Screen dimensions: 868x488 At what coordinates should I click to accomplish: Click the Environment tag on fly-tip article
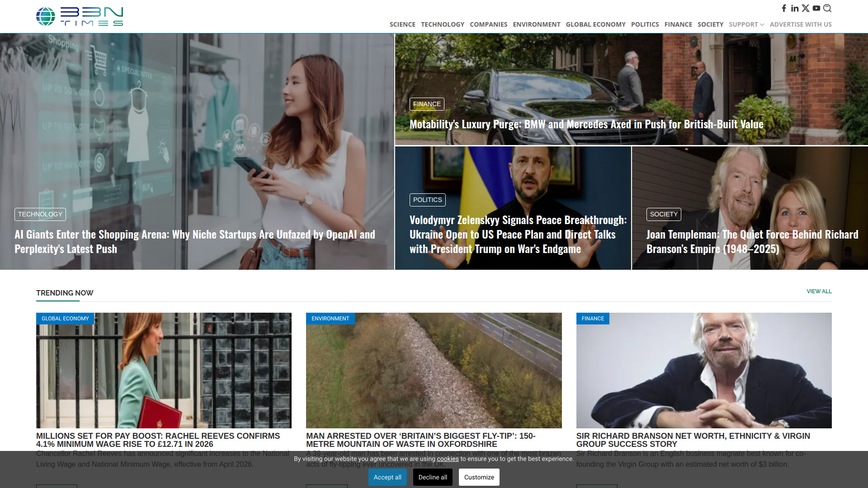point(330,319)
